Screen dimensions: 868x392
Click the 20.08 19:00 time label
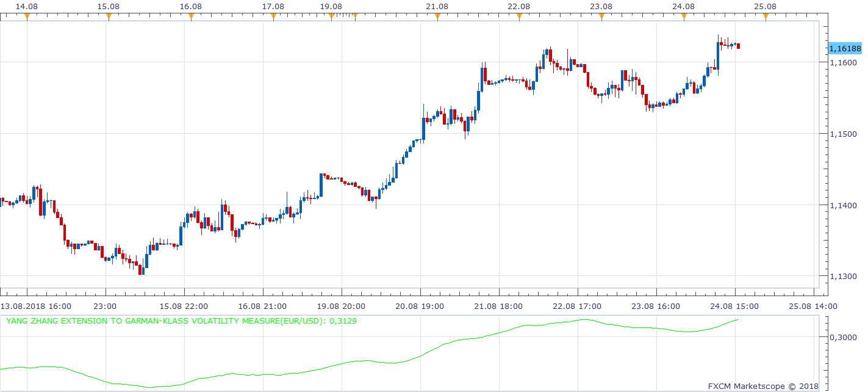click(420, 306)
